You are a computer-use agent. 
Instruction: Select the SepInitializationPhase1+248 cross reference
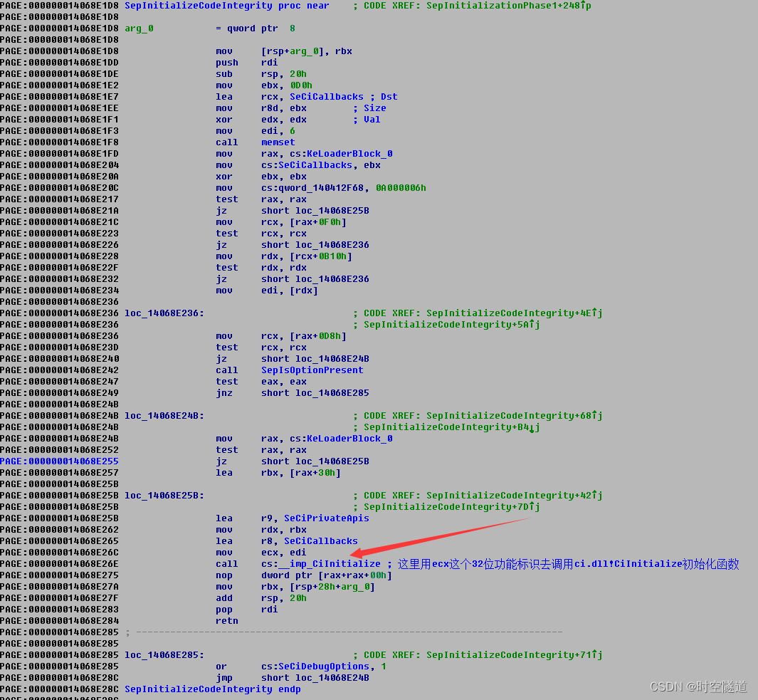tap(508, 6)
